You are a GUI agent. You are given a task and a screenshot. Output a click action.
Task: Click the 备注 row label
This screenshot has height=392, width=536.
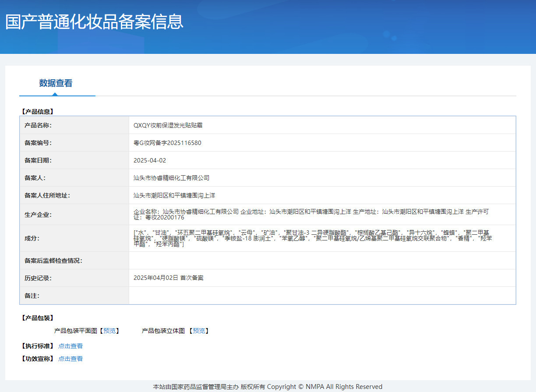coord(32,296)
